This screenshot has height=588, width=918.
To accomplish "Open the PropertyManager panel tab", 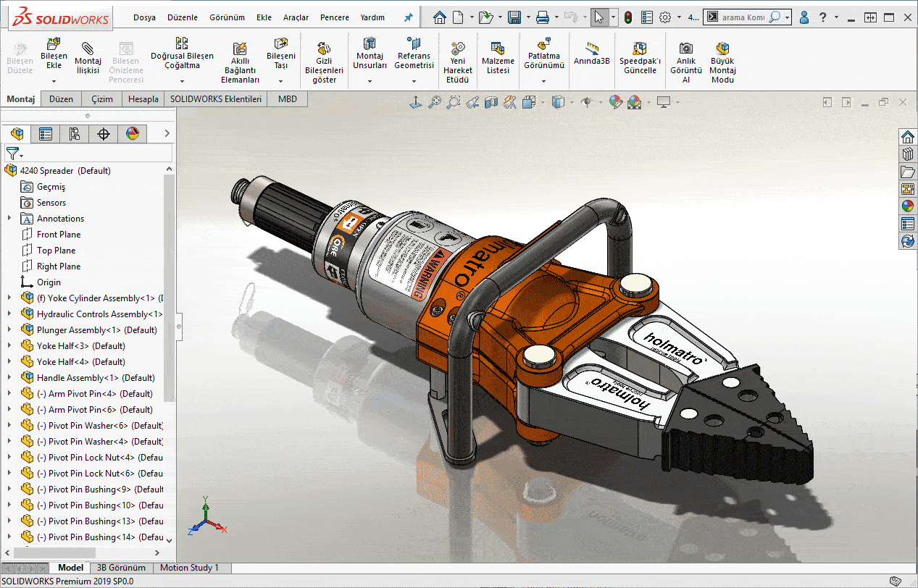I will click(46, 133).
